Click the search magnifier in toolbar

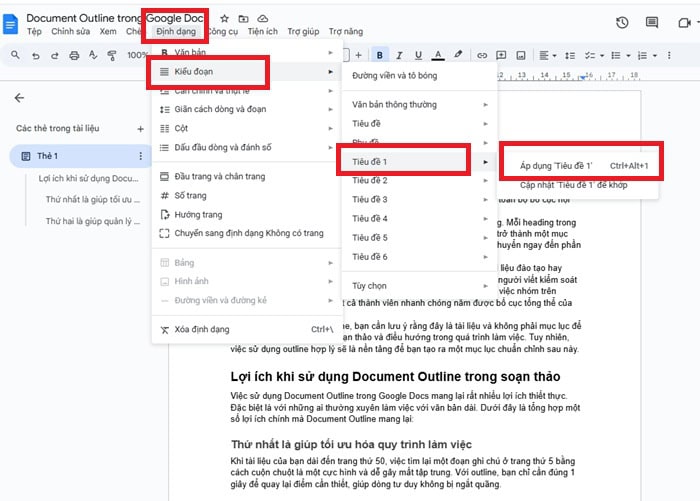point(15,55)
